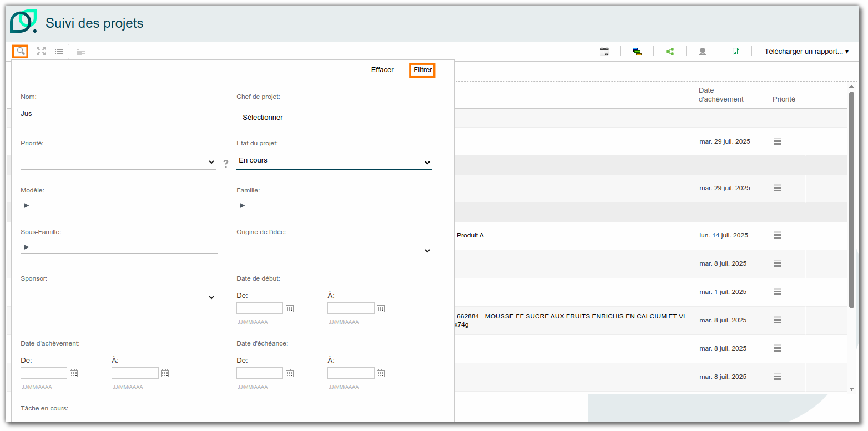Click the Filtrer button
Viewport: 868px width, 431px height.
tap(422, 70)
